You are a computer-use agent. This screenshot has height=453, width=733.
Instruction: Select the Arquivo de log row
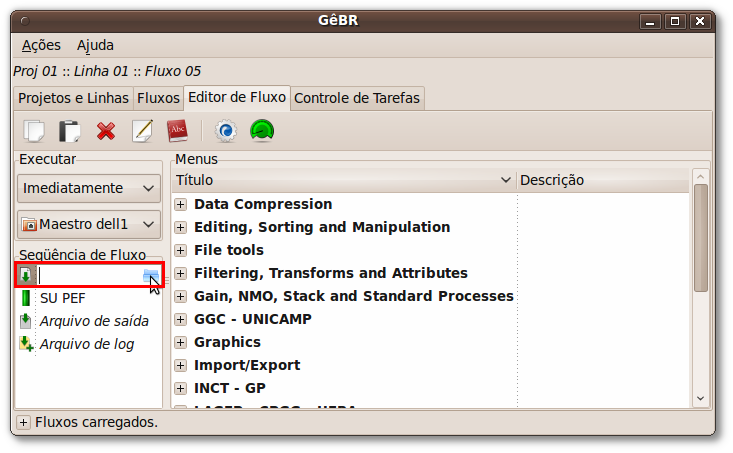(x=89, y=344)
